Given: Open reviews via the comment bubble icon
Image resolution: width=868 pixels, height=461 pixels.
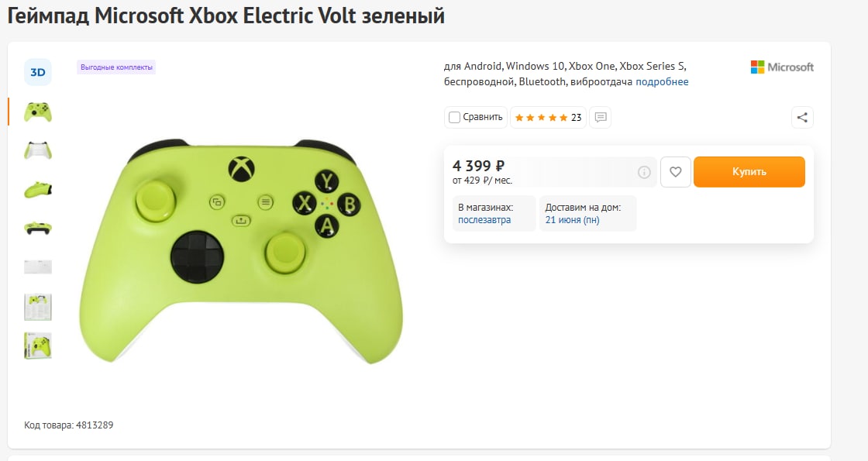Looking at the screenshot, I should (601, 117).
